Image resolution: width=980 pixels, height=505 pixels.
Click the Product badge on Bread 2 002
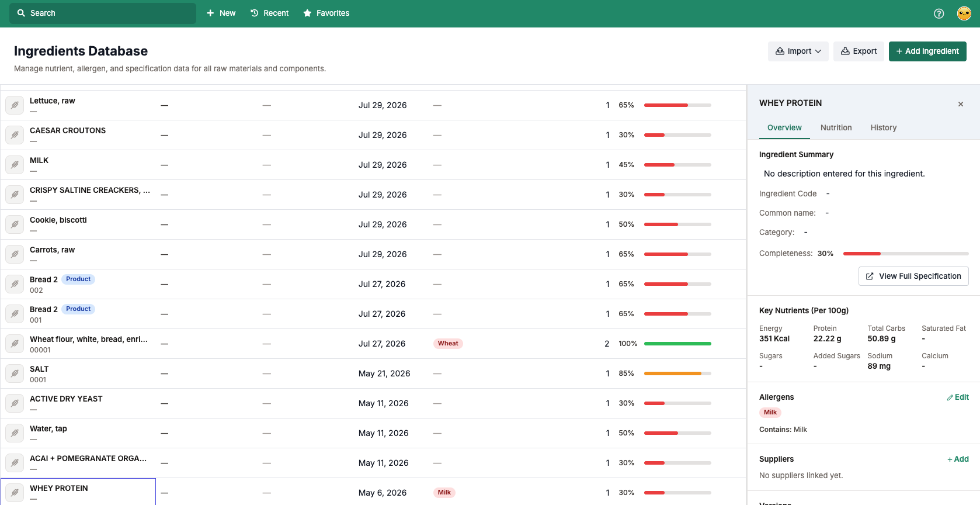pos(78,279)
